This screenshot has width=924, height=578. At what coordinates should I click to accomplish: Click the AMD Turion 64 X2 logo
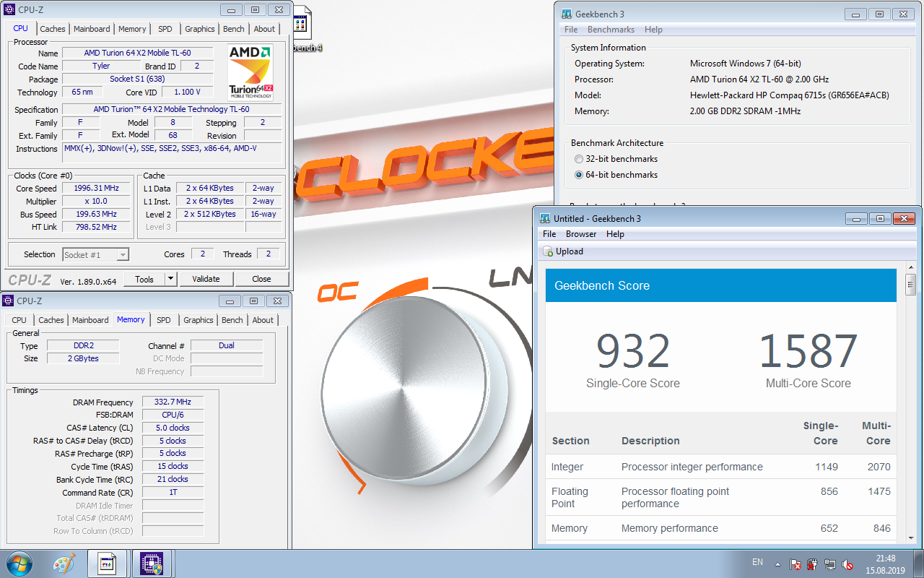pos(250,72)
